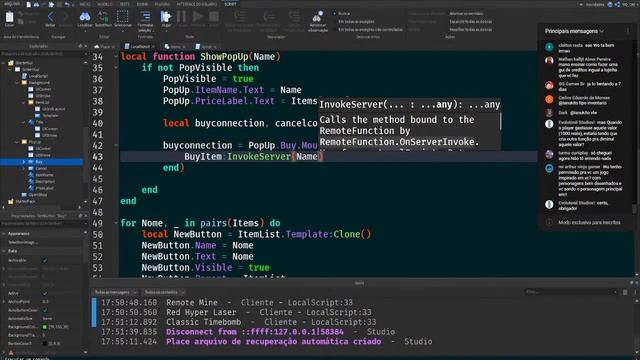The height and width of the screenshot is (360, 640).
Task: Collapse the Data properties section
Action: pos(4,251)
